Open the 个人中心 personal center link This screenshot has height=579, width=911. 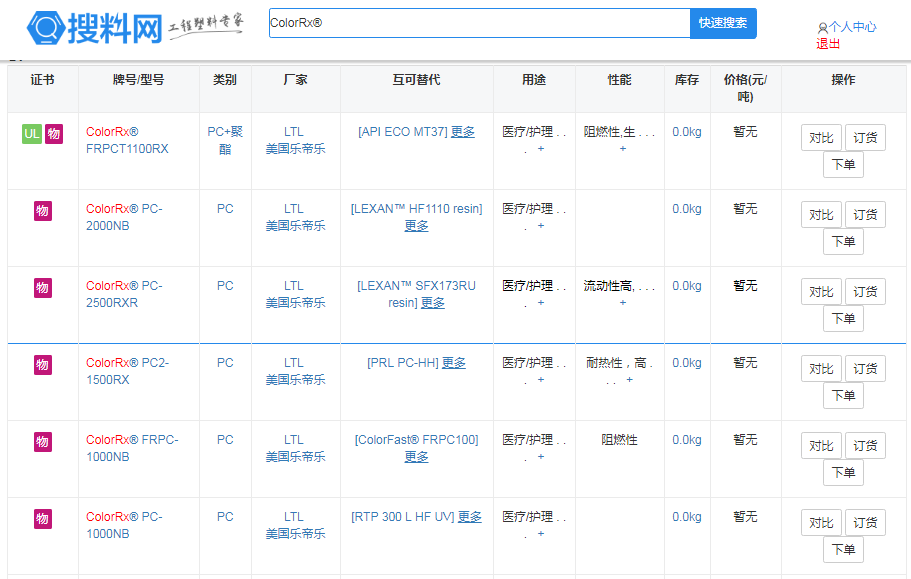[x=851, y=27]
